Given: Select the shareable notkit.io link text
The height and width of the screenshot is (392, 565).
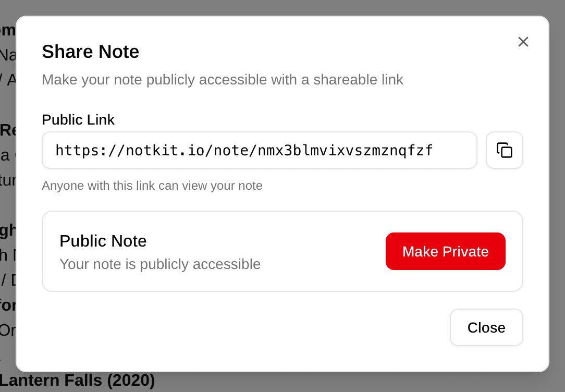Looking at the screenshot, I should 243,150.
